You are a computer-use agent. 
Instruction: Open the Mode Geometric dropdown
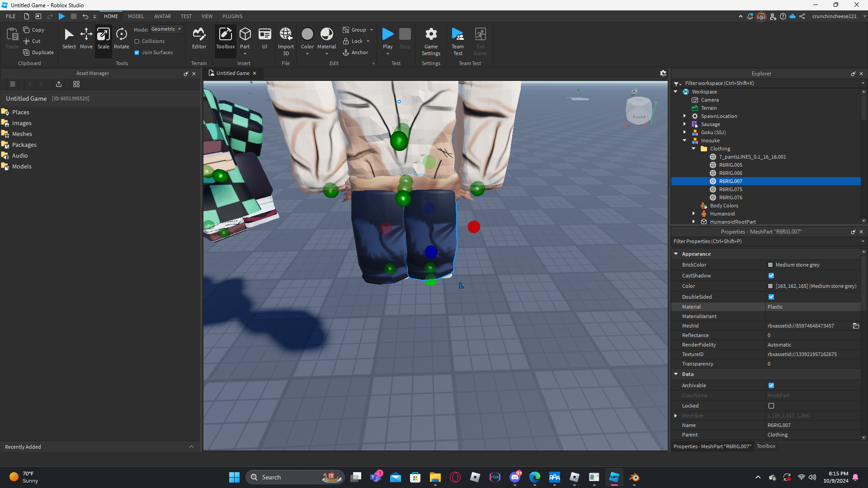click(166, 29)
